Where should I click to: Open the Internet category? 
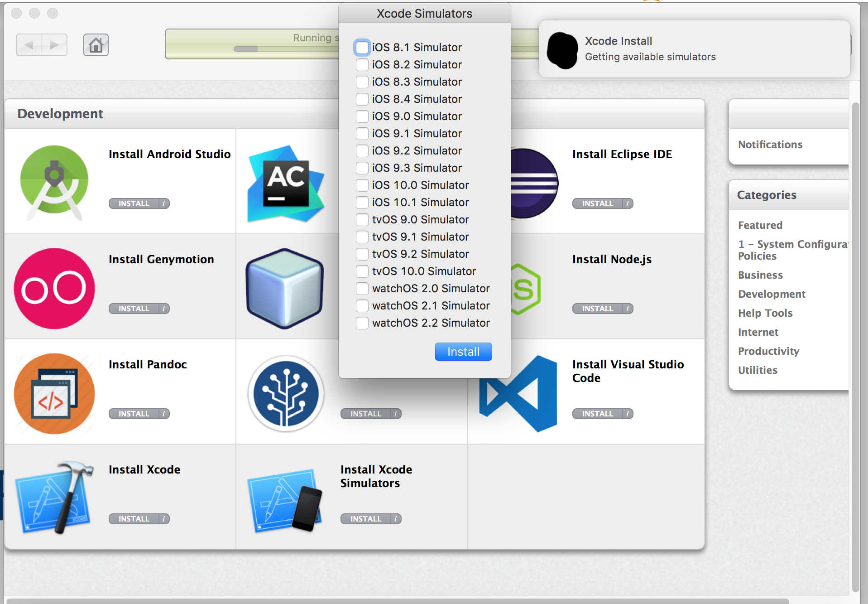pos(758,332)
